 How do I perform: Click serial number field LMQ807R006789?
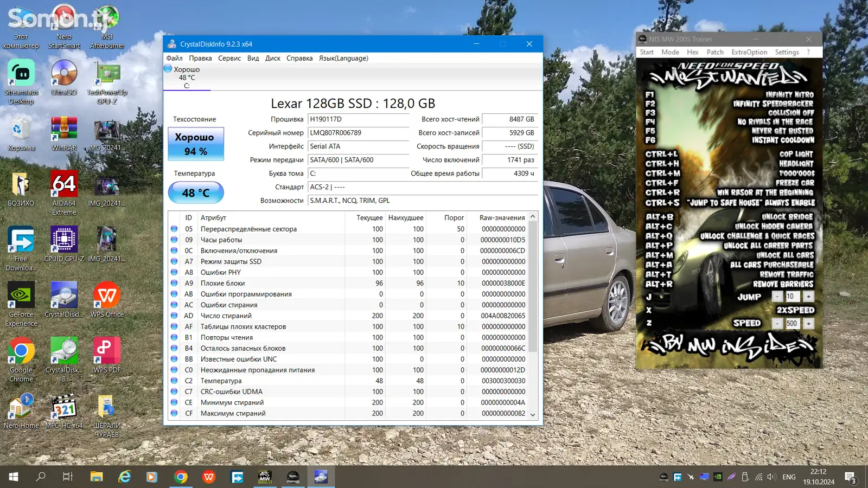pos(358,133)
